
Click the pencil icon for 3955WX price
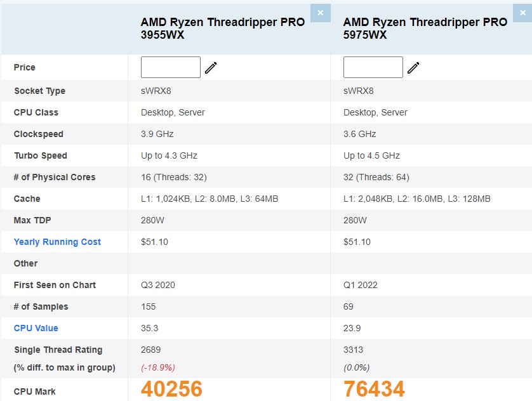coord(211,68)
